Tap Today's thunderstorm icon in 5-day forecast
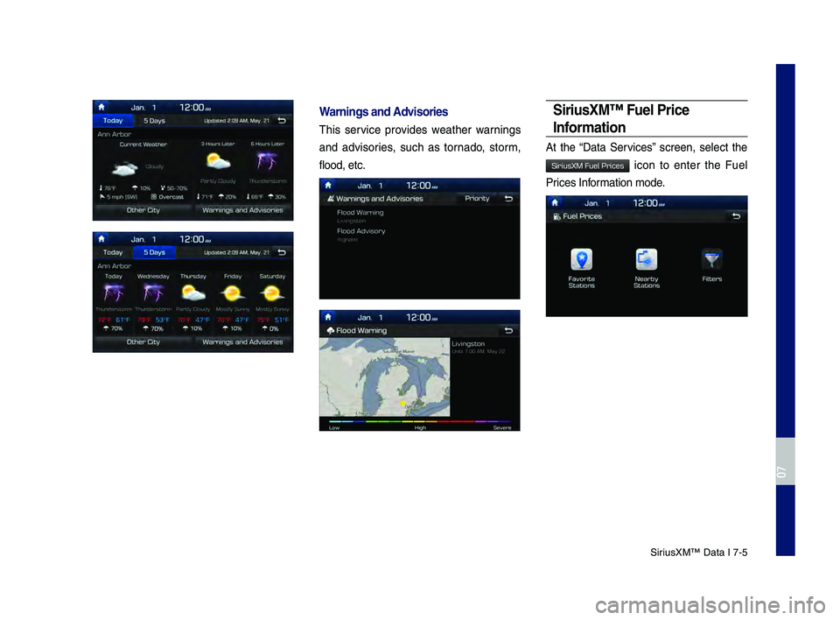This screenshot has height=620, width=840. [113, 293]
